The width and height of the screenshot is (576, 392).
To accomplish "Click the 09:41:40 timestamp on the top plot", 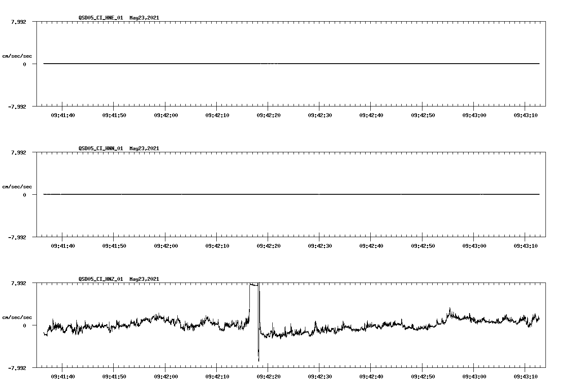I will 62,115.
